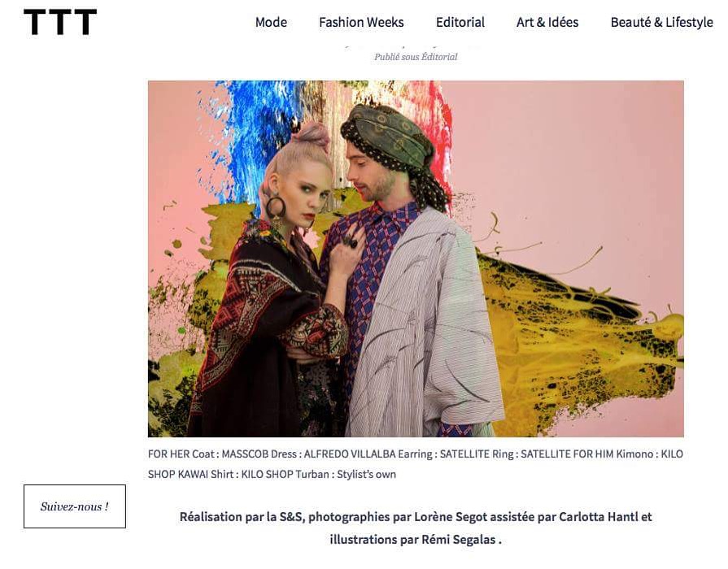Navigate to Beauté & Lifestyle
728x569 pixels.
[x=661, y=22]
